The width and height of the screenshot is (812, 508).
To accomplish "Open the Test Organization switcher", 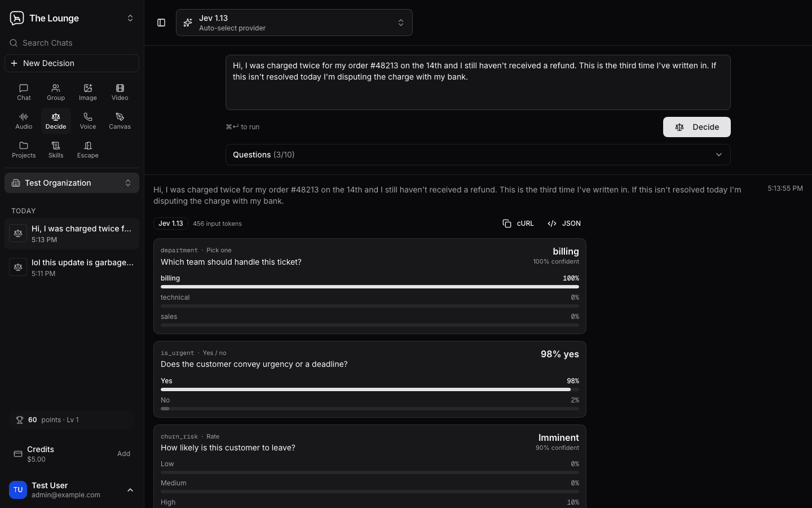I will [72, 183].
